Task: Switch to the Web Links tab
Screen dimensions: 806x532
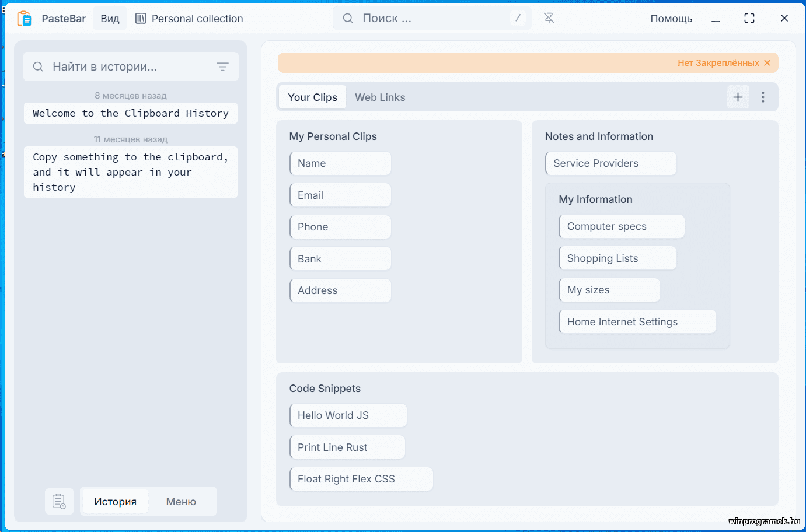Action: coord(380,97)
